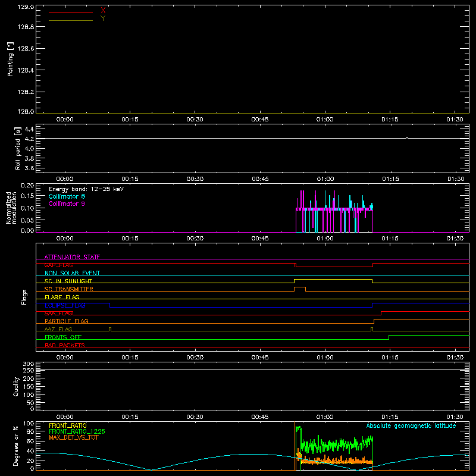Viewport: 476px width, 476px height.
Task: Click the Degrees or % axis title
Action: click(x=16, y=446)
